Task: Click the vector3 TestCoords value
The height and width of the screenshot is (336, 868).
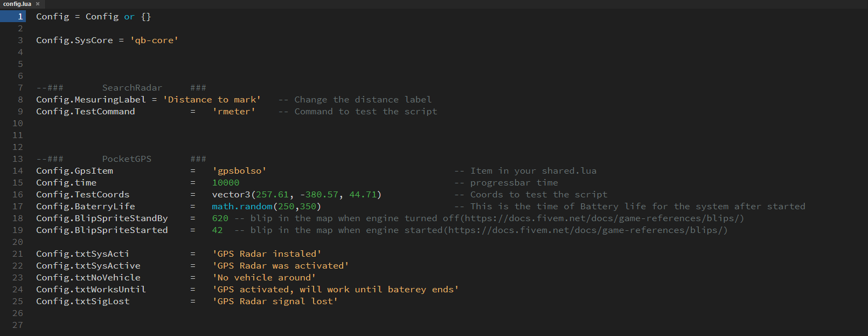Action: pyautogui.click(x=297, y=195)
